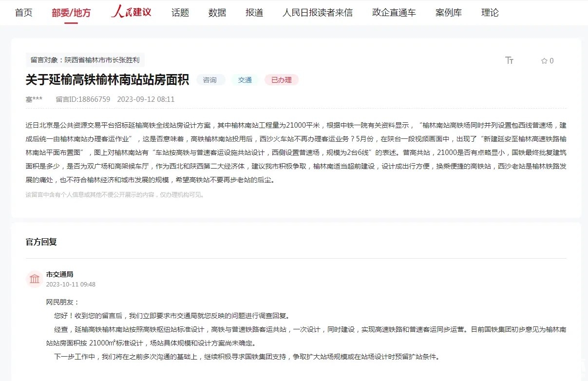Screen dimensions: 588x381
Task: Click the 已办理 status tag
Action: [282, 80]
